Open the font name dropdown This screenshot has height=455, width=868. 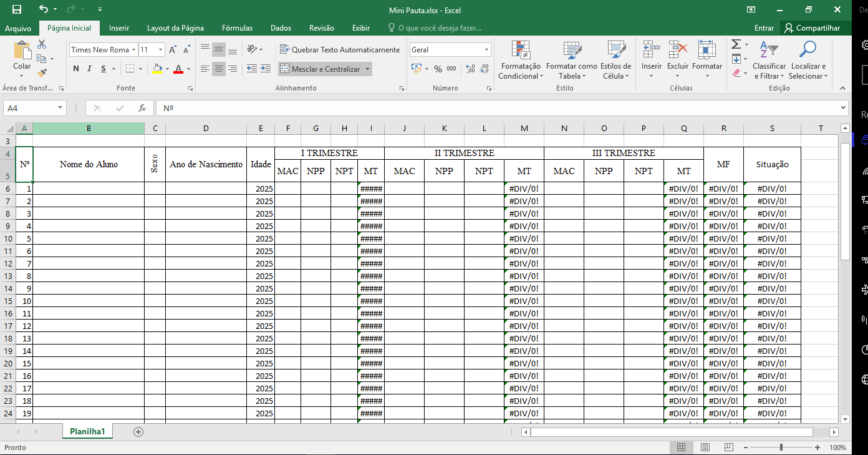(x=133, y=49)
